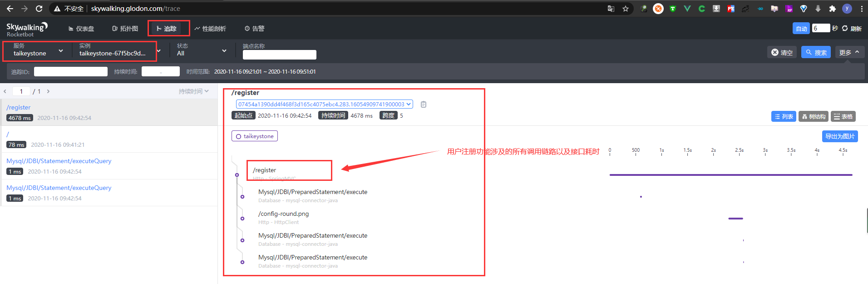The image size is (868, 284).
Task: Click the browser back arrow
Action: 10,9
